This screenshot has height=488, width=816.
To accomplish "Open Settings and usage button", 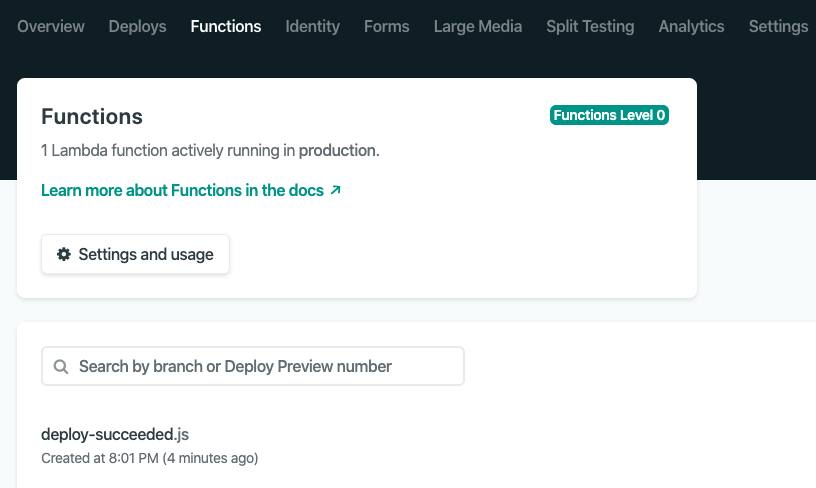I will tap(135, 254).
